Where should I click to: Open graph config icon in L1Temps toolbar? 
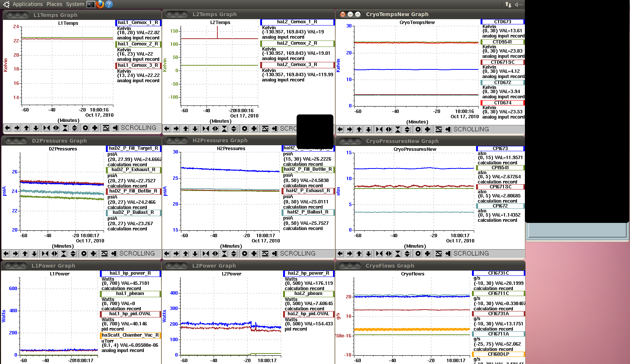point(106,128)
